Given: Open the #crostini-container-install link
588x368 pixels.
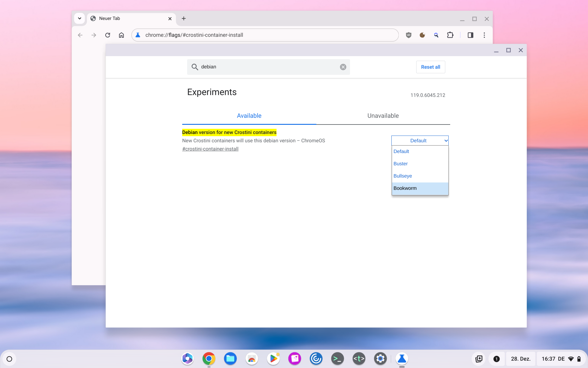Looking at the screenshot, I should (x=210, y=149).
